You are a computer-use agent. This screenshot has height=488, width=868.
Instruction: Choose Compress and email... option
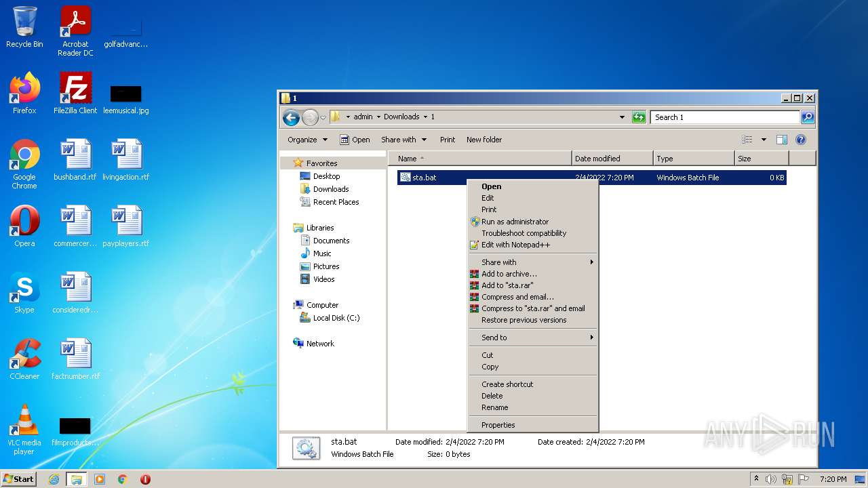(x=533, y=297)
